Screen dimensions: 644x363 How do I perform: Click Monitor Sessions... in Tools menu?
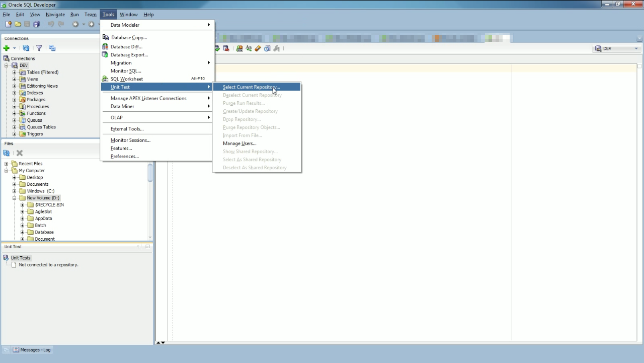pos(157,140)
